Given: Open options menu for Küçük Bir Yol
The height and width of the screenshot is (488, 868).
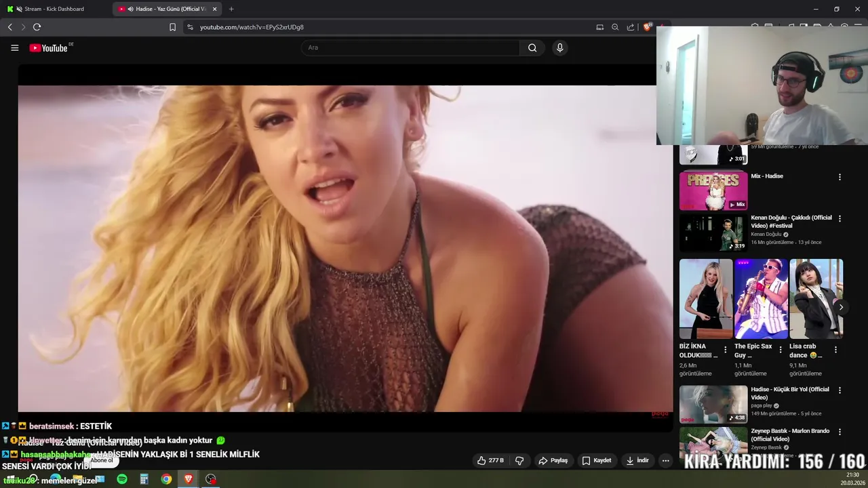Looking at the screenshot, I should [840, 390].
